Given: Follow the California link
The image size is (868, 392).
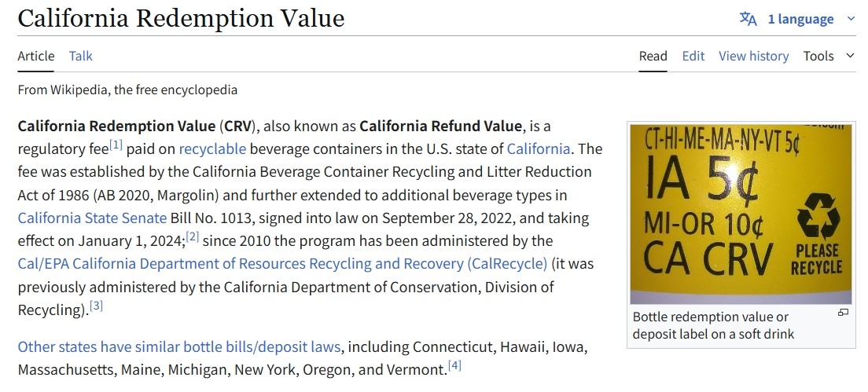Looking at the screenshot, I should tap(538, 148).
